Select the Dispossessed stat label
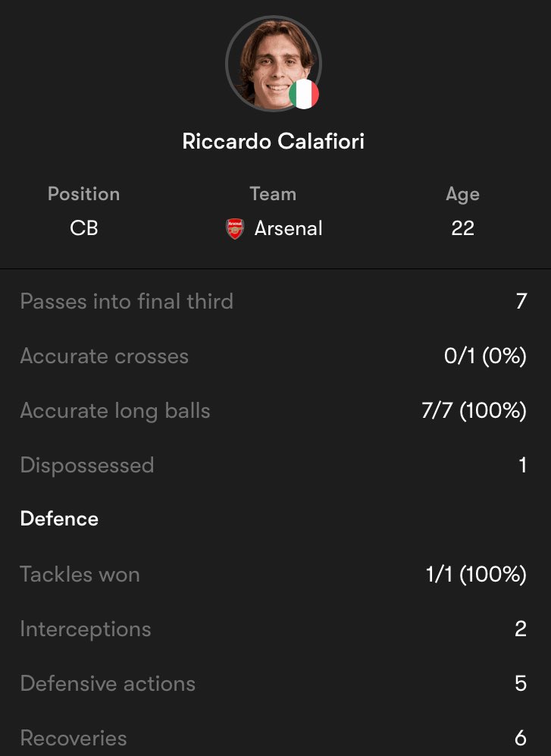The height and width of the screenshot is (756, 551). (87, 465)
